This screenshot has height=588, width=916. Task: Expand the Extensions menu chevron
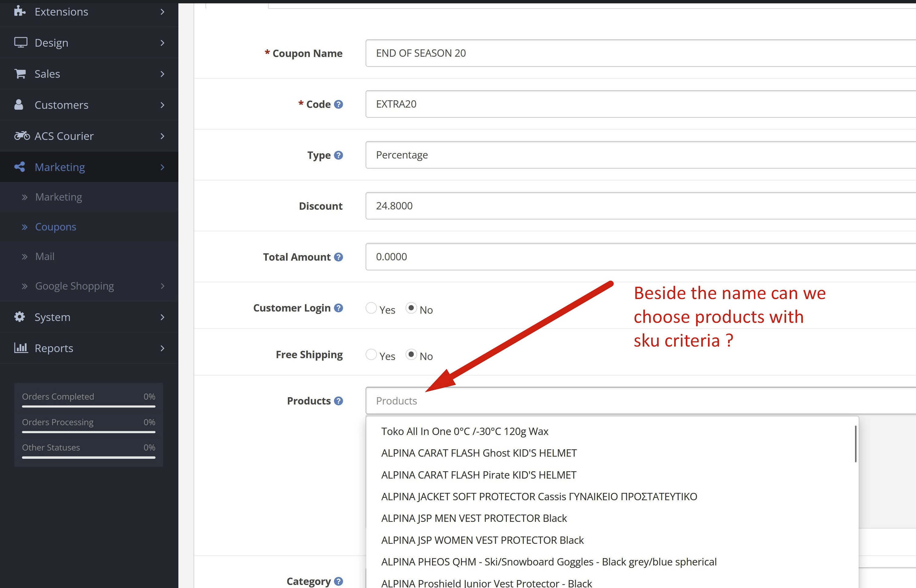(x=162, y=12)
